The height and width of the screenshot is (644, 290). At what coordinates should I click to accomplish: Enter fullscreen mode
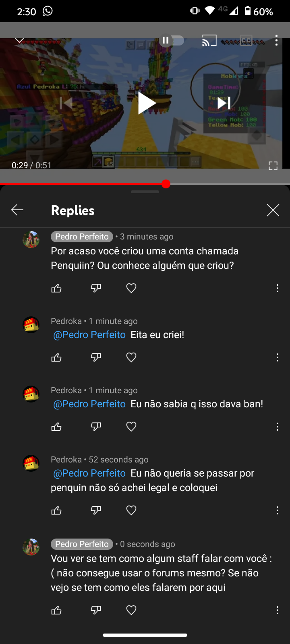click(x=273, y=166)
